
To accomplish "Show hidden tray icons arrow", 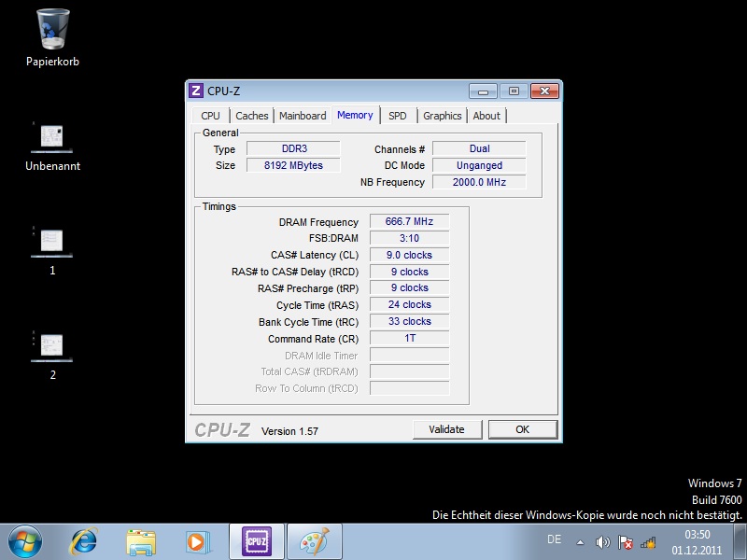I will pyautogui.click(x=580, y=542).
